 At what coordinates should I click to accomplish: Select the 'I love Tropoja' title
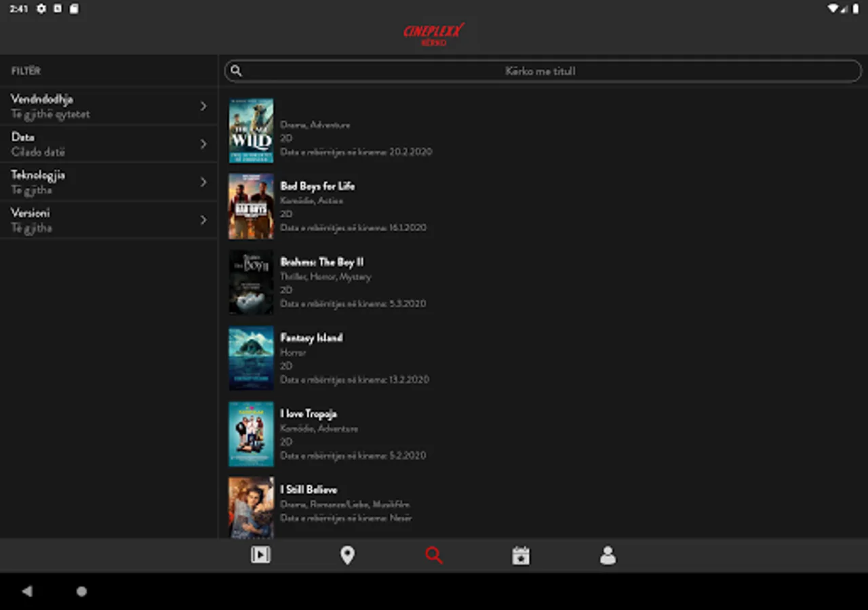pyautogui.click(x=309, y=413)
